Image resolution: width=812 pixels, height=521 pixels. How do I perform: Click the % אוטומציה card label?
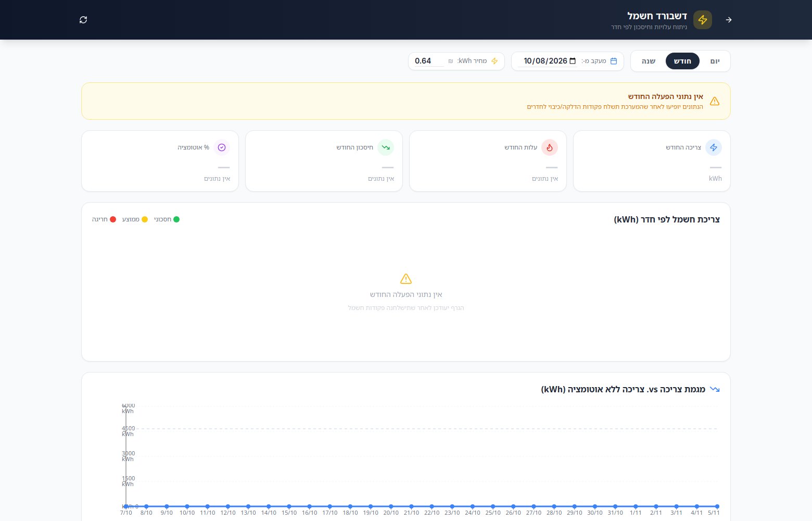tap(194, 147)
